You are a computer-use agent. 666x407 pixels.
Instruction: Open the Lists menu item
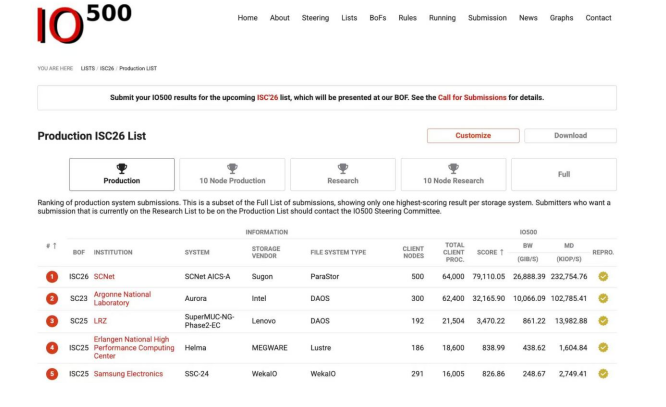[349, 18]
